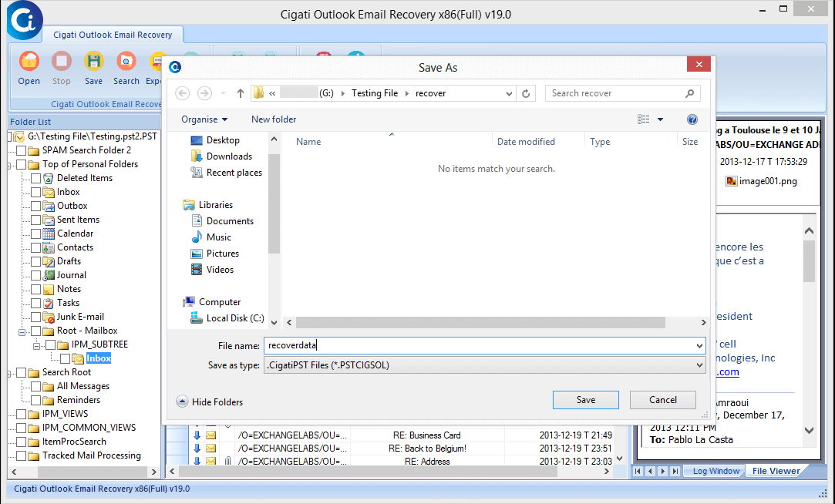The height and width of the screenshot is (504, 835).
Task: Go back in Save As dialog
Action: coord(183,93)
